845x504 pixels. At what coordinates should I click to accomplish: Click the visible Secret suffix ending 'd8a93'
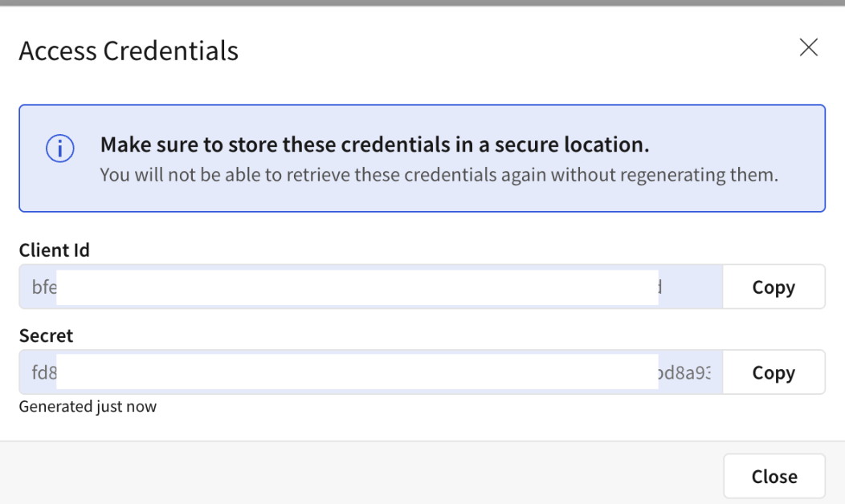click(x=685, y=372)
